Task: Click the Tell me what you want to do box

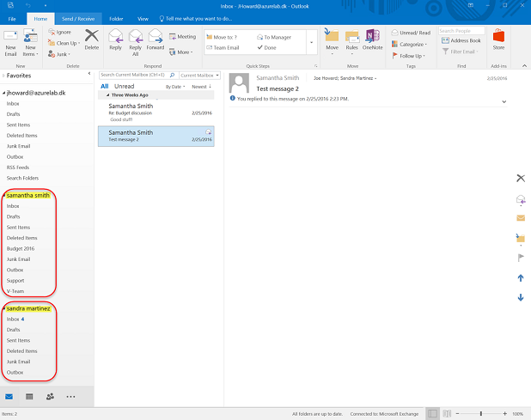Action: (x=196, y=19)
